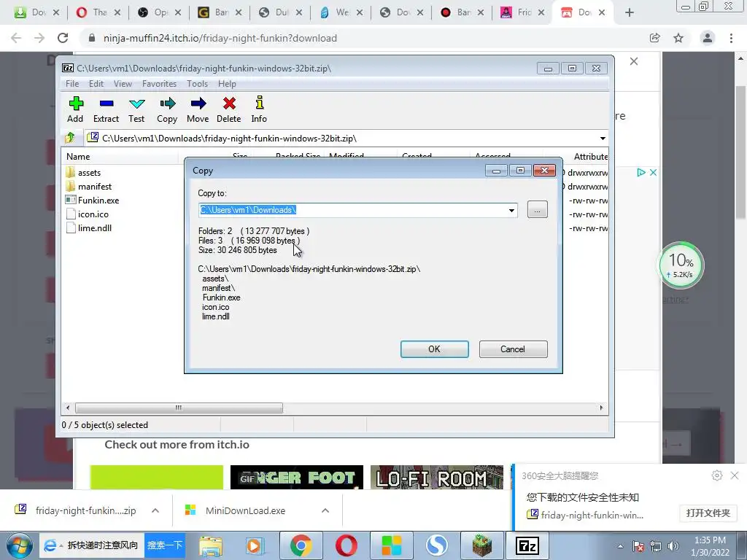Open options for MiniDownLoad.exe download
The width and height of the screenshot is (747, 560).
(325, 510)
